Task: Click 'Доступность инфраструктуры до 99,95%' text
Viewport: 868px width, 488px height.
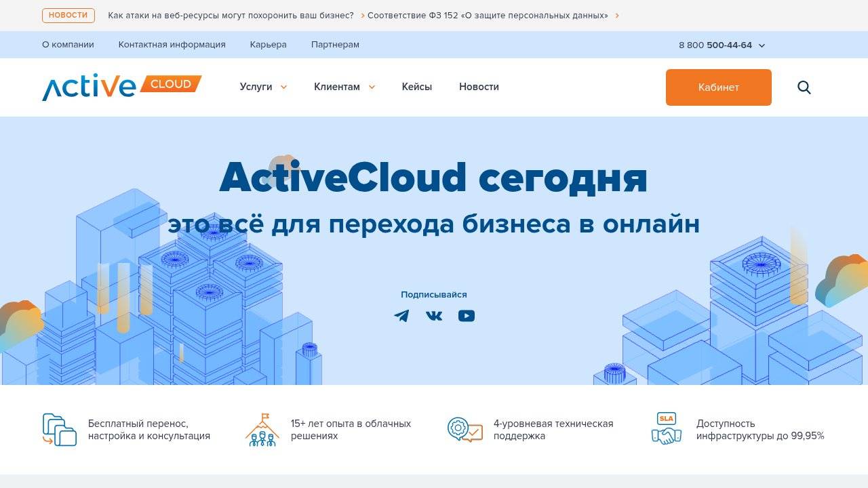Action: pyautogui.click(x=760, y=430)
